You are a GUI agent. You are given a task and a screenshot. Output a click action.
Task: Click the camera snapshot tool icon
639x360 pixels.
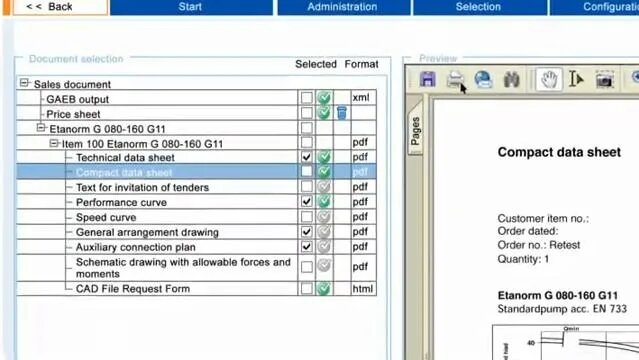click(x=604, y=80)
